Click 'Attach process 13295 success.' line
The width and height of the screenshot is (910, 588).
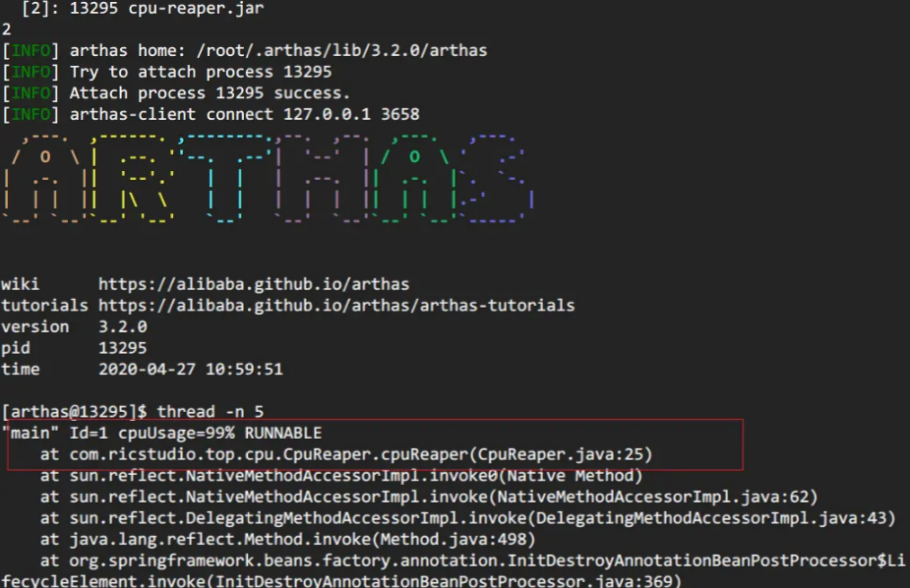click(x=176, y=93)
